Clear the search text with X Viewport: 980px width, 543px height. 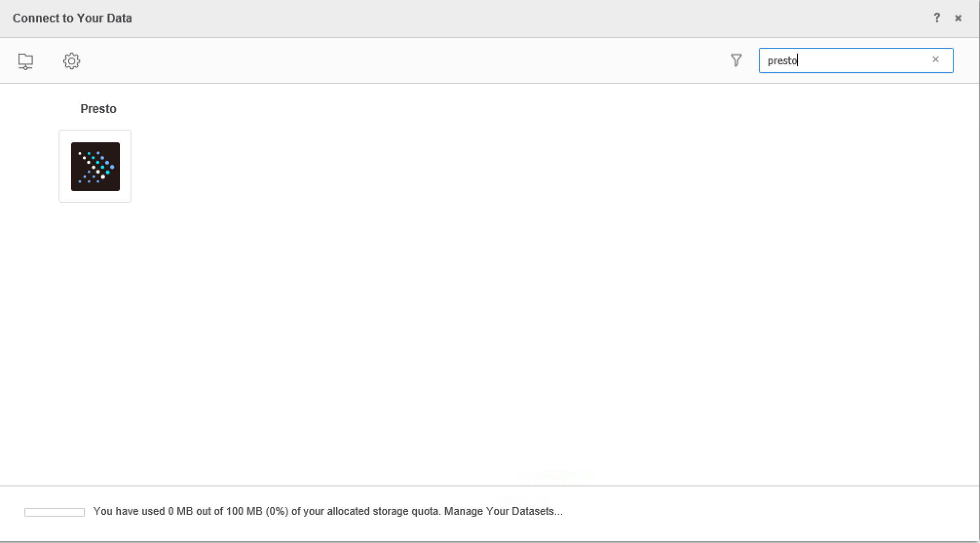(935, 59)
